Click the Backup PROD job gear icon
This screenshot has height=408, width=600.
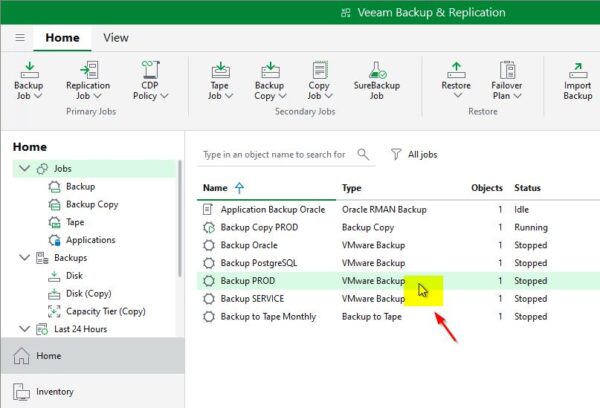tap(209, 281)
